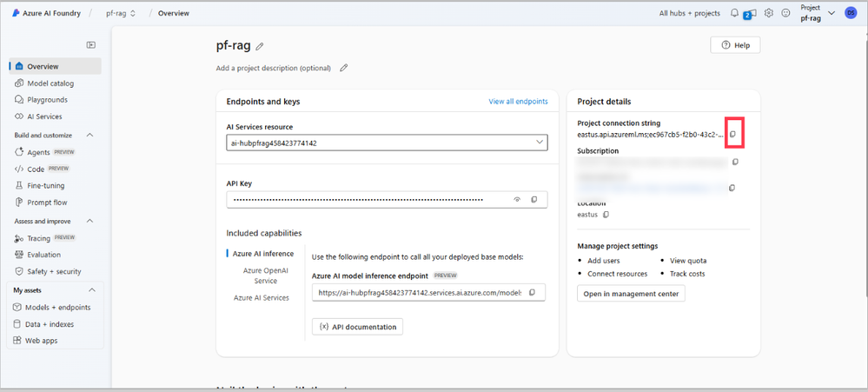Open the AI Services resource dropdown
This screenshot has height=392, width=868.
point(387,143)
